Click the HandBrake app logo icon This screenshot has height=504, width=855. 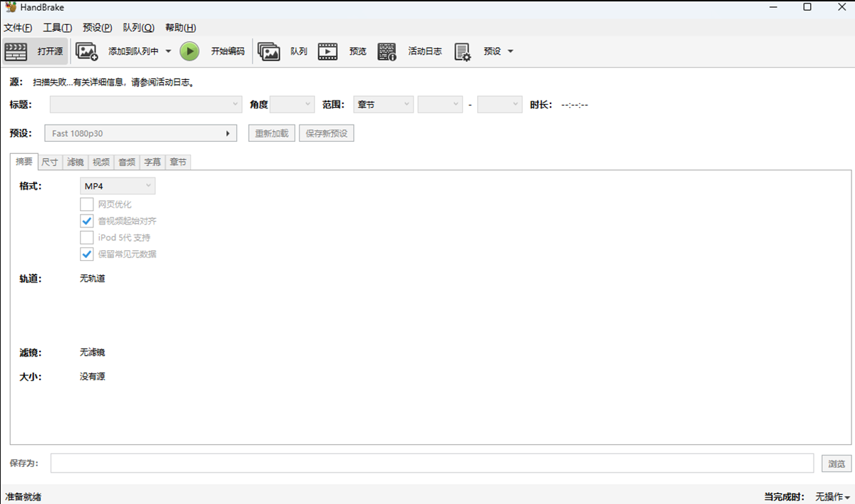pos(10,7)
